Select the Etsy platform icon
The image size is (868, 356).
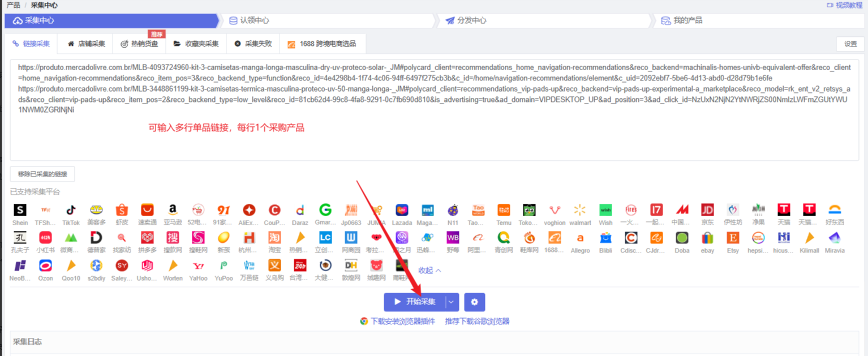click(733, 238)
